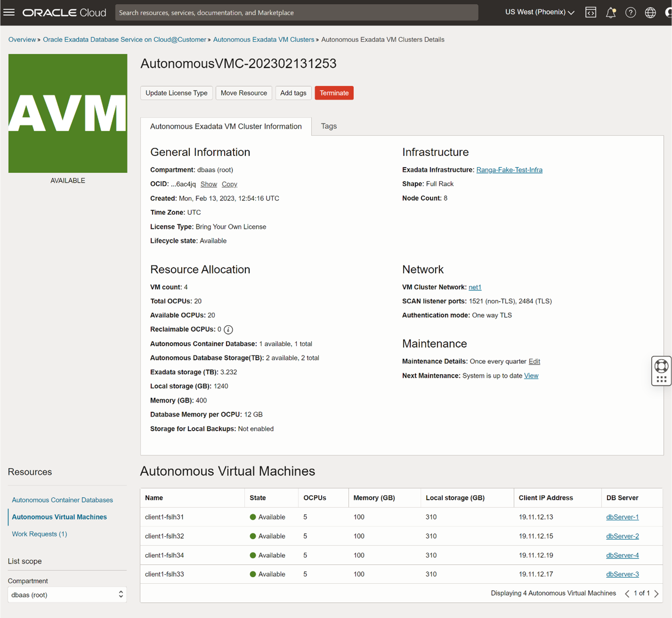Open the dbServer-1 link

click(x=622, y=516)
